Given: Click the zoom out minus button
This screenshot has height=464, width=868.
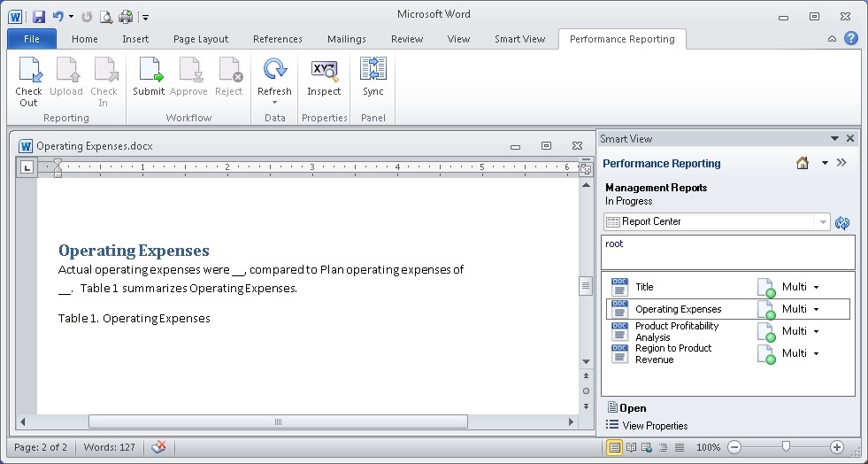Looking at the screenshot, I should pos(734,447).
